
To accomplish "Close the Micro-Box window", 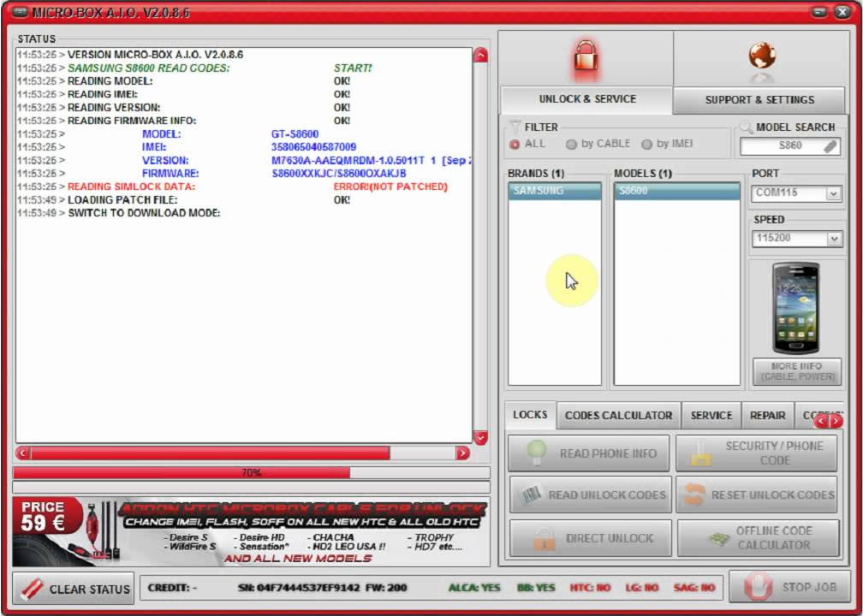I will (x=842, y=12).
